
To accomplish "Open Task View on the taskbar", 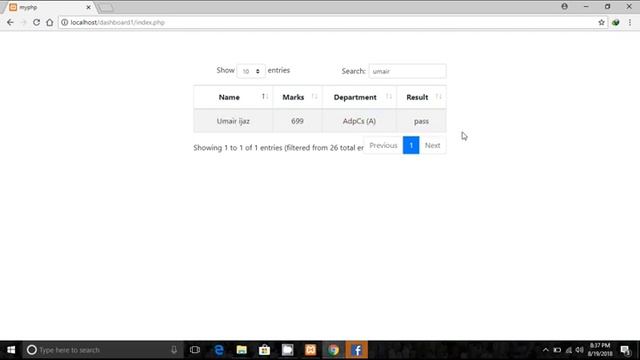I will click(x=195, y=350).
